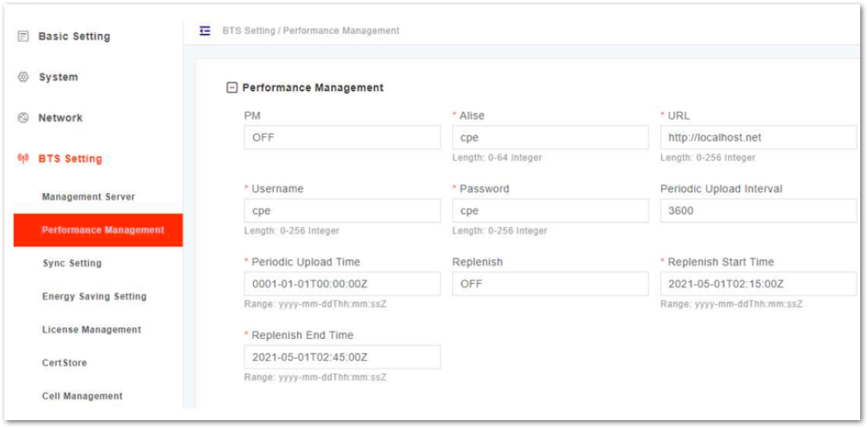Viewport: 868px width, 428px height.
Task: Open the PM OFF dropdown
Action: click(342, 137)
